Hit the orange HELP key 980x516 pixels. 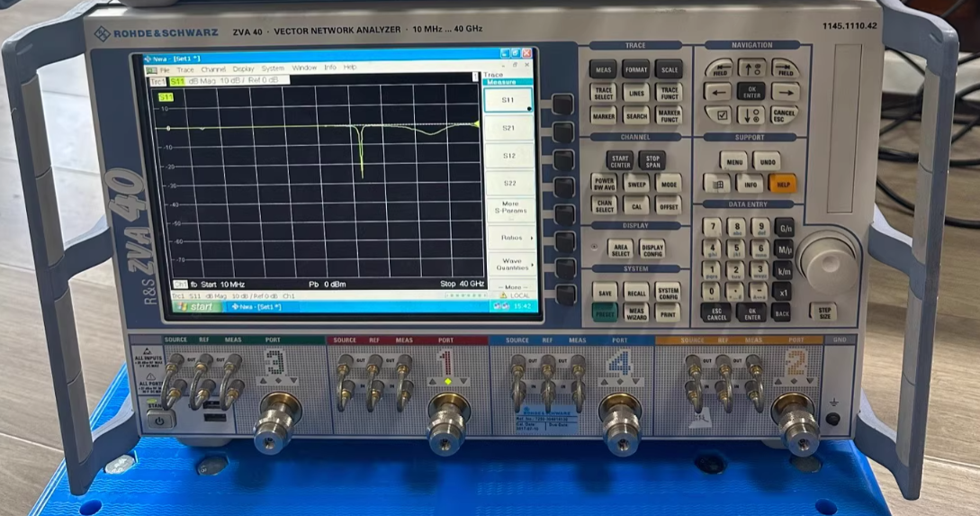pyautogui.click(x=783, y=184)
